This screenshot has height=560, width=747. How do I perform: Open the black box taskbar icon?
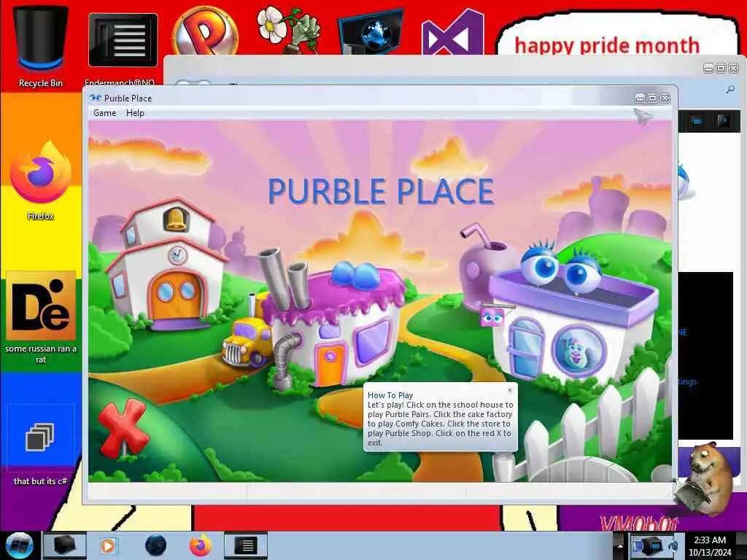pos(64,545)
